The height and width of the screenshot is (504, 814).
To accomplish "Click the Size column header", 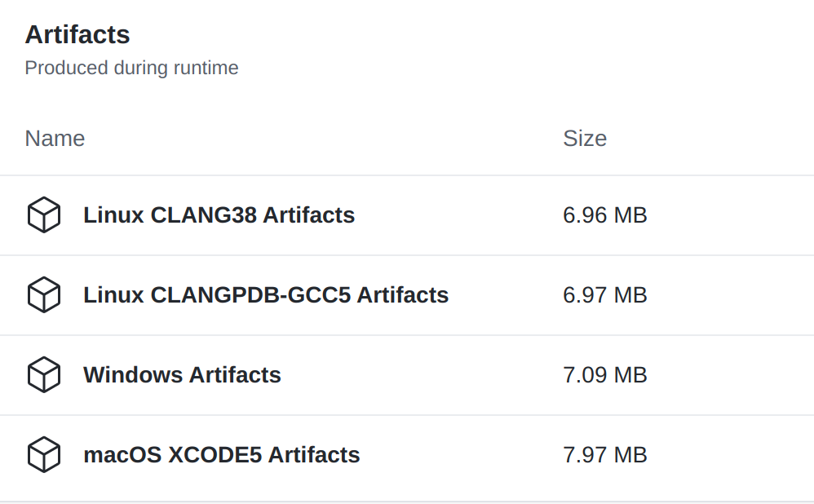I will point(585,139).
